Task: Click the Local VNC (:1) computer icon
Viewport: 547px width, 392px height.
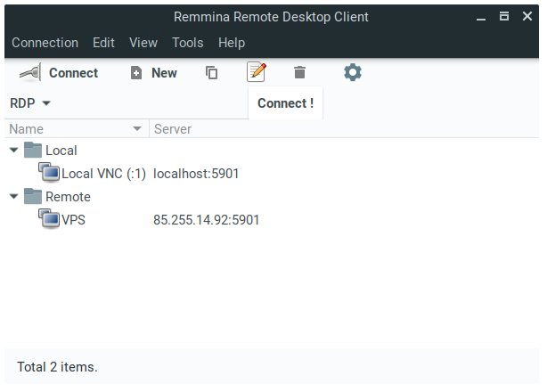Action: coord(49,173)
